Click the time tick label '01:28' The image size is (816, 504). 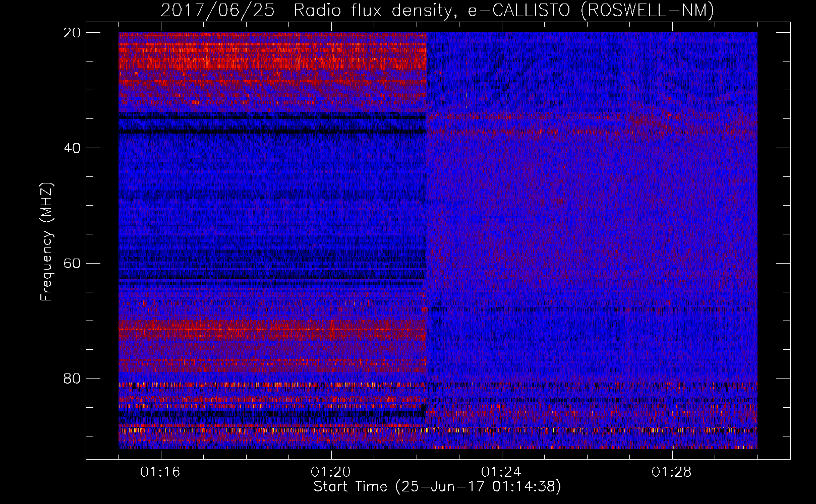point(672,472)
